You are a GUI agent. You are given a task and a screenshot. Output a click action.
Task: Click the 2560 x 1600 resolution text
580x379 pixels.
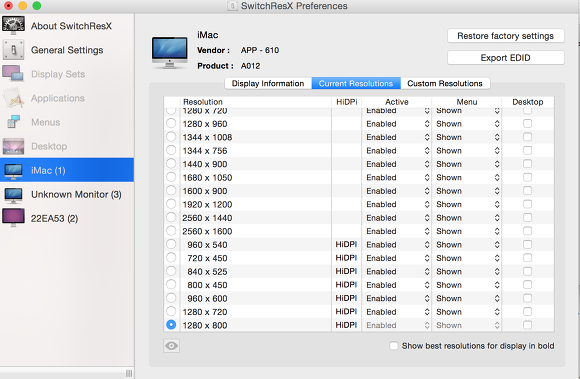(207, 231)
